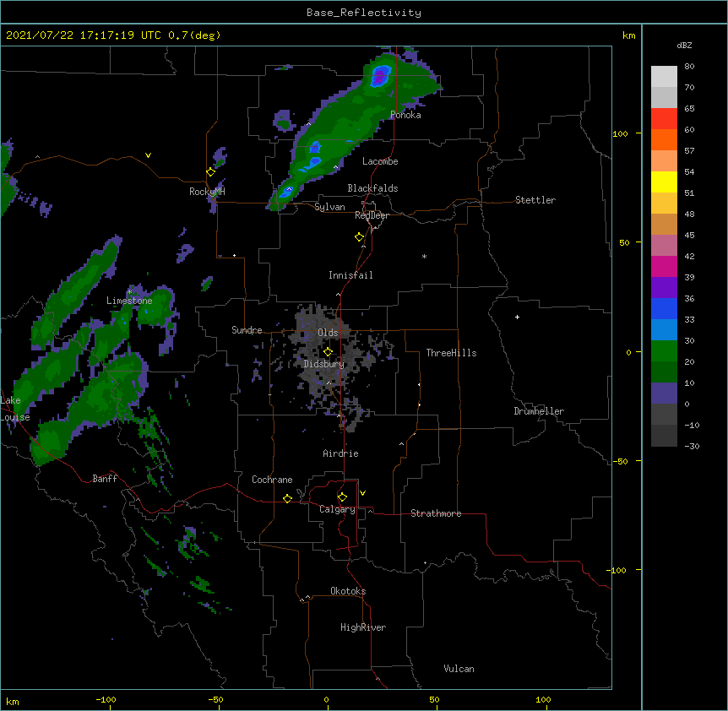Click the Airdrie town label
Image resolution: width=728 pixels, height=711 pixels.
click(341, 453)
